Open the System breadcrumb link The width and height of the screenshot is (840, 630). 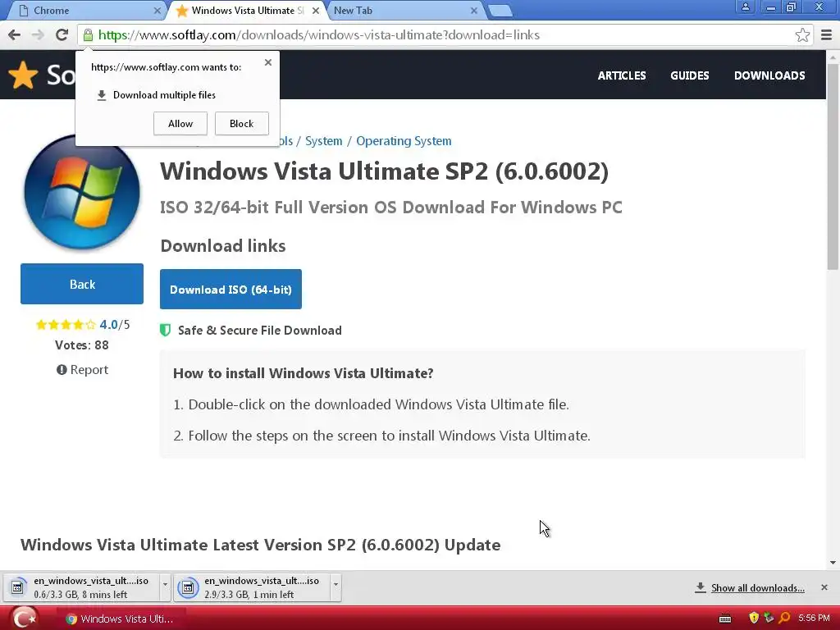(323, 141)
